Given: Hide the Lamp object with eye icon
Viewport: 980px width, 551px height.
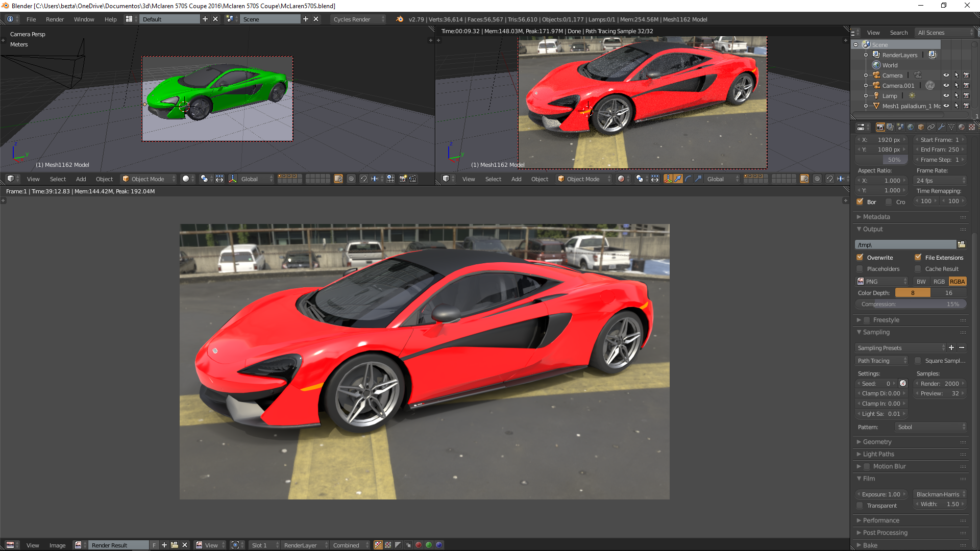Looking at the screenshot, I should pos(946,95).
